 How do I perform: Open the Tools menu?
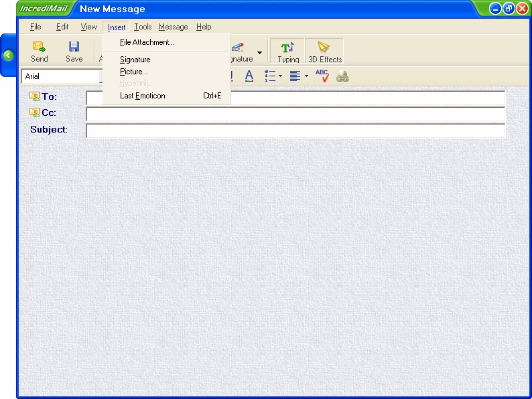point(143,27)
